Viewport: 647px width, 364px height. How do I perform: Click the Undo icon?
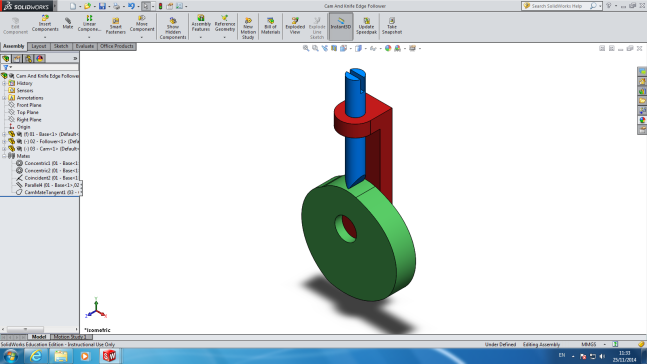(x=131, y=6)
